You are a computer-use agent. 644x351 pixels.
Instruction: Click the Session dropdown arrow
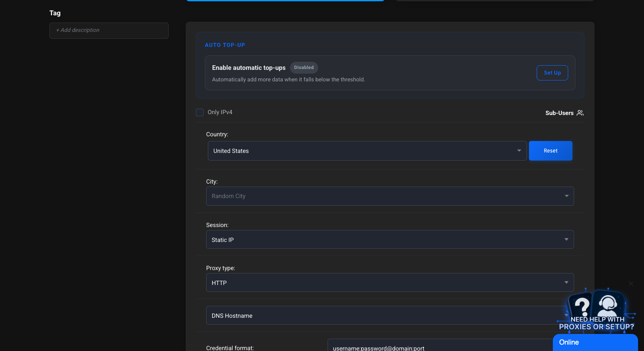pyautogui.click(x=566, y=239)
